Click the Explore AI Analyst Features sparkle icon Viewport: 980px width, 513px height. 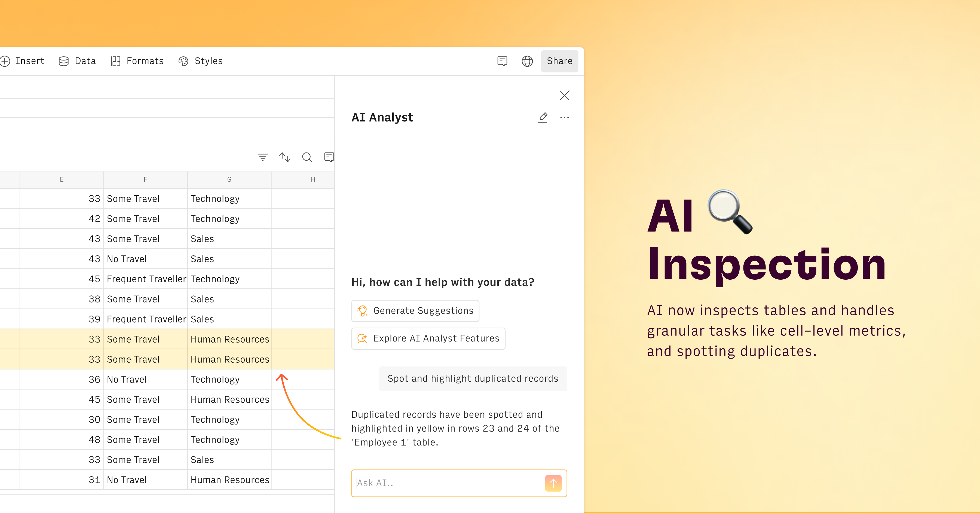[x=362, y=338]
